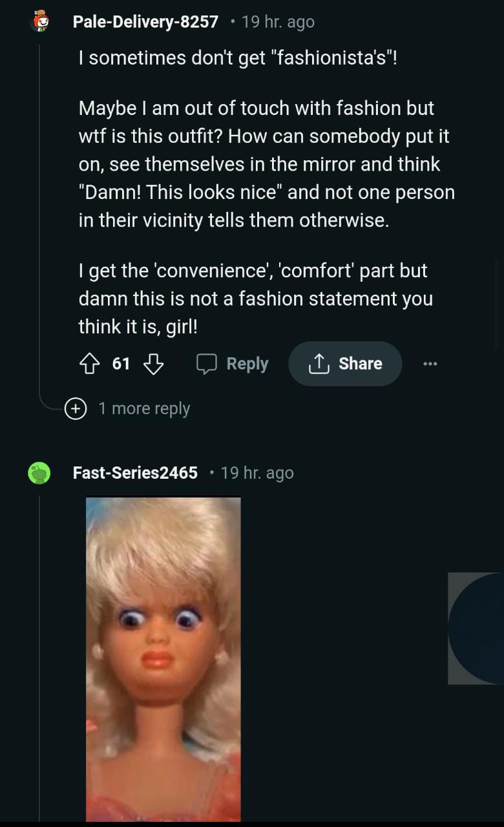
Task: Downvote Pale-Delivery-8257's comment
Action: pos(152,364)
